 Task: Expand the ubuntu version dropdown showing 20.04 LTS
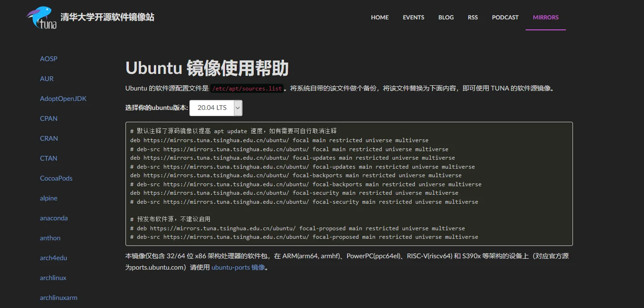tap(216, 108)
